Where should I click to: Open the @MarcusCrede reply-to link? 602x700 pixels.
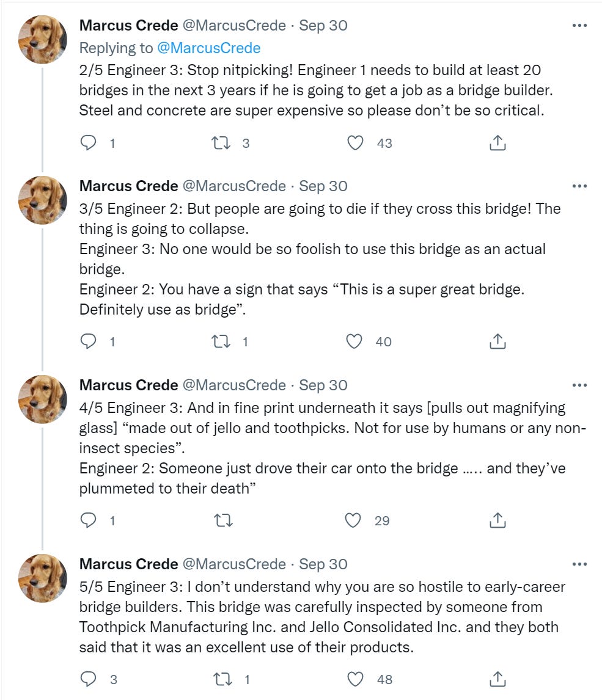[208, 48]
